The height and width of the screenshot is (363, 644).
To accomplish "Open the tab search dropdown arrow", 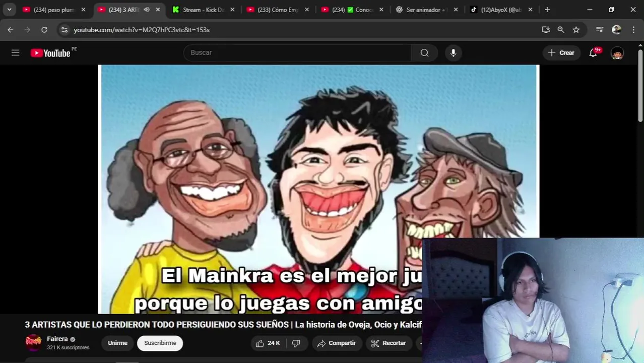I will 9,10.
